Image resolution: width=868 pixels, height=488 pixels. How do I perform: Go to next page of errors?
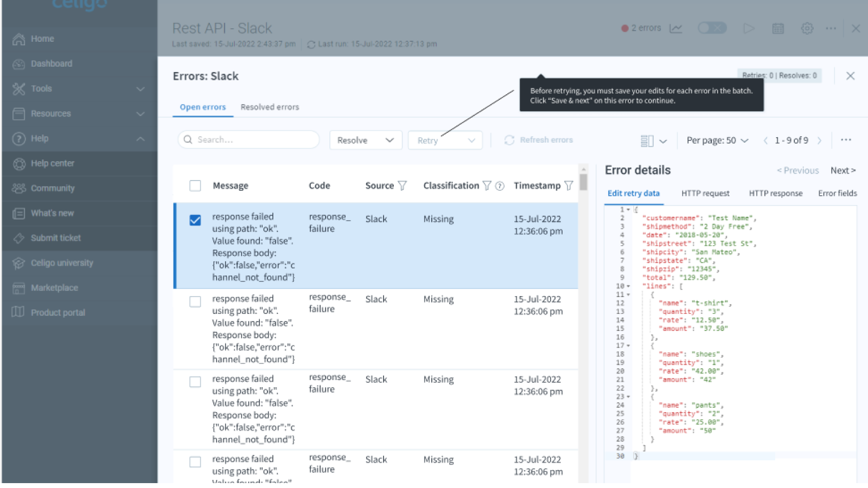(819, 140)
